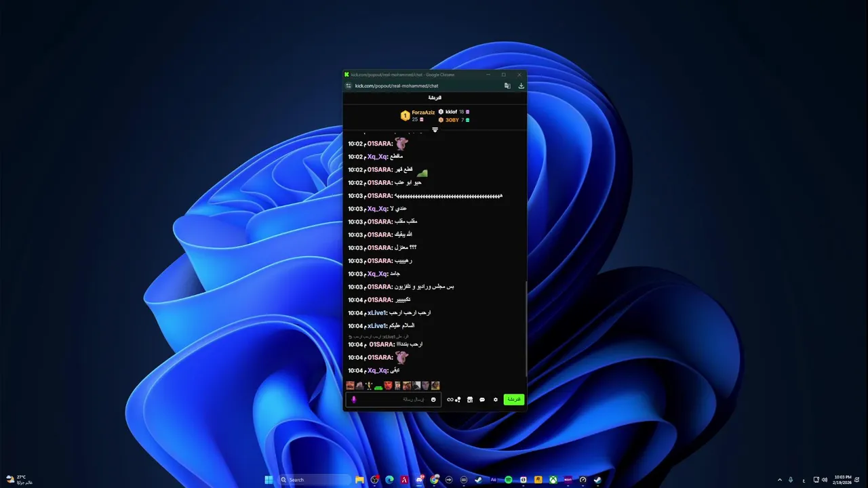Viewport: 868px width, 488px height.
Task: Select the first quick emote in emote row
Action: (350, 386)
